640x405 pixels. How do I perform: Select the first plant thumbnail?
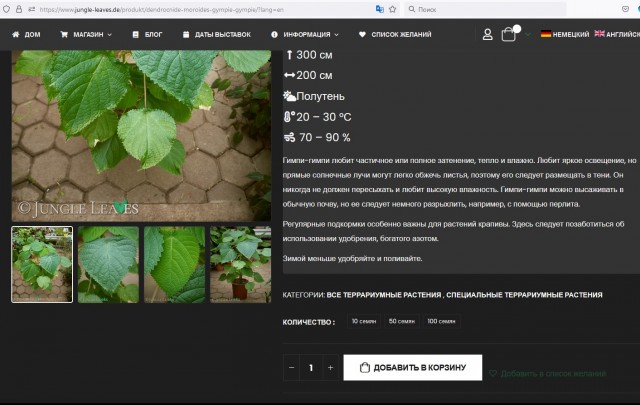(x=42, y=265)
